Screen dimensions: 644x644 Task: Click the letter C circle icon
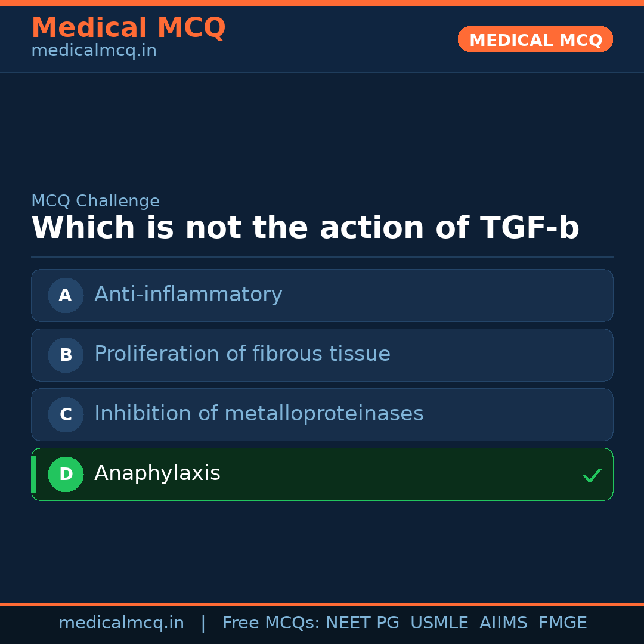[x=66, y=414]
